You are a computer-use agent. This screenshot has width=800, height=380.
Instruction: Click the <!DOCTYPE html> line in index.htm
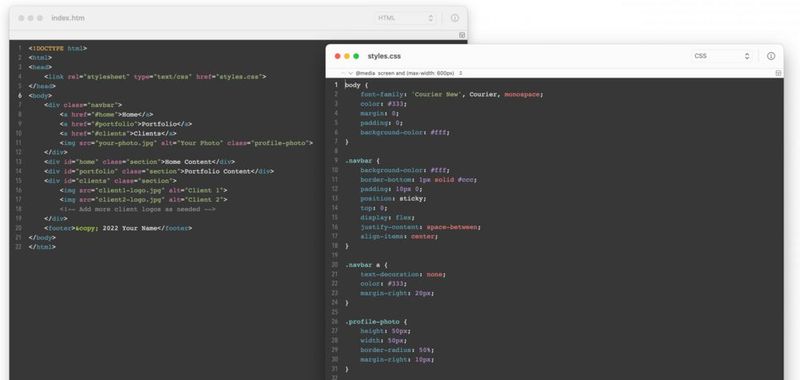[x=58, y=48]
